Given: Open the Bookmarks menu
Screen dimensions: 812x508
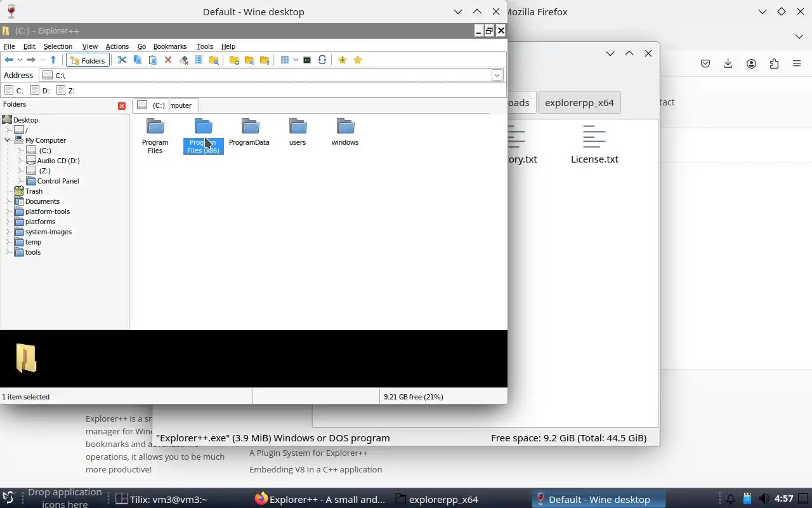Looking at the screenshot, I should coord(169,46).
